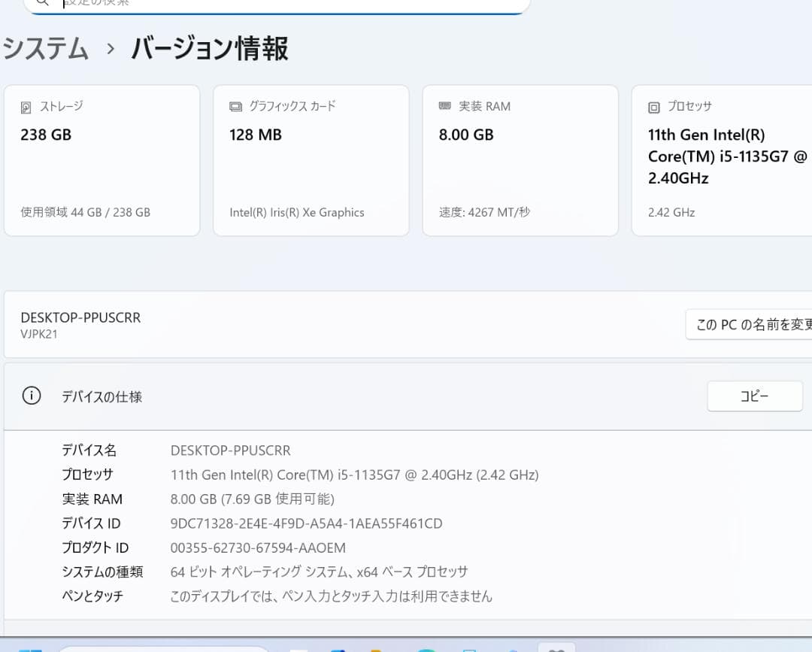Click the 実装 RAM card showing 8.00 GB
The image size is (812, 652).
pyautogui.click(x=520, y=160)
